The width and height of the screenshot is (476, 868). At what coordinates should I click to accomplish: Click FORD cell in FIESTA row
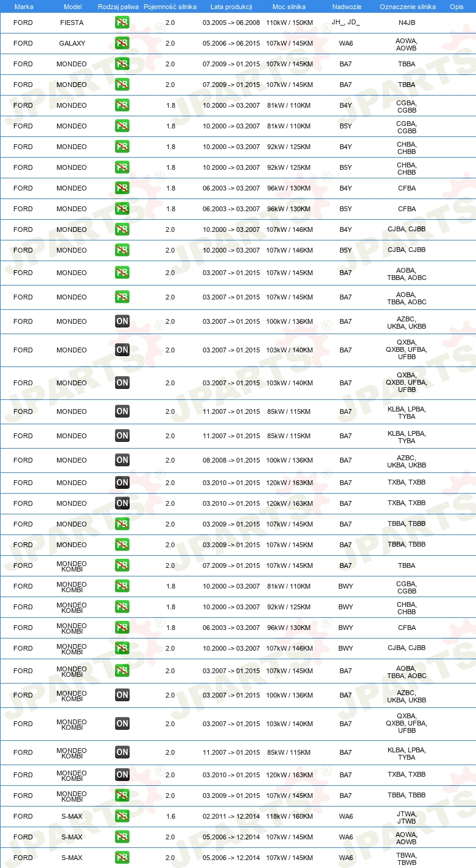[x=23, y=23]
